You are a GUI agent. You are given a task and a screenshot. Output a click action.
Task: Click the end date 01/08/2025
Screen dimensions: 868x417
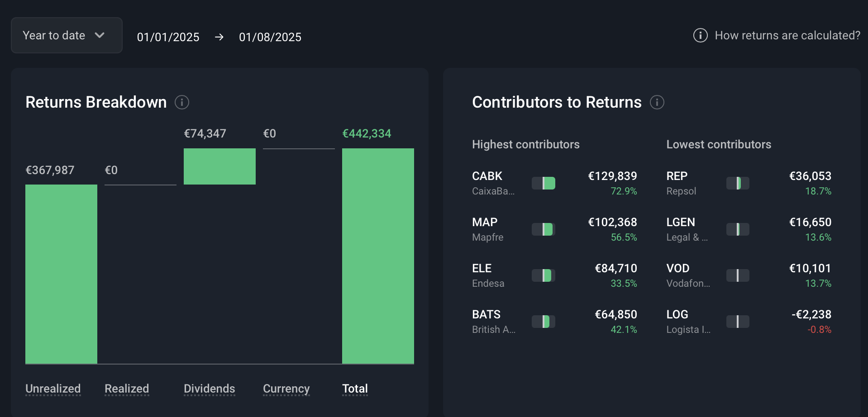[270, 37]
